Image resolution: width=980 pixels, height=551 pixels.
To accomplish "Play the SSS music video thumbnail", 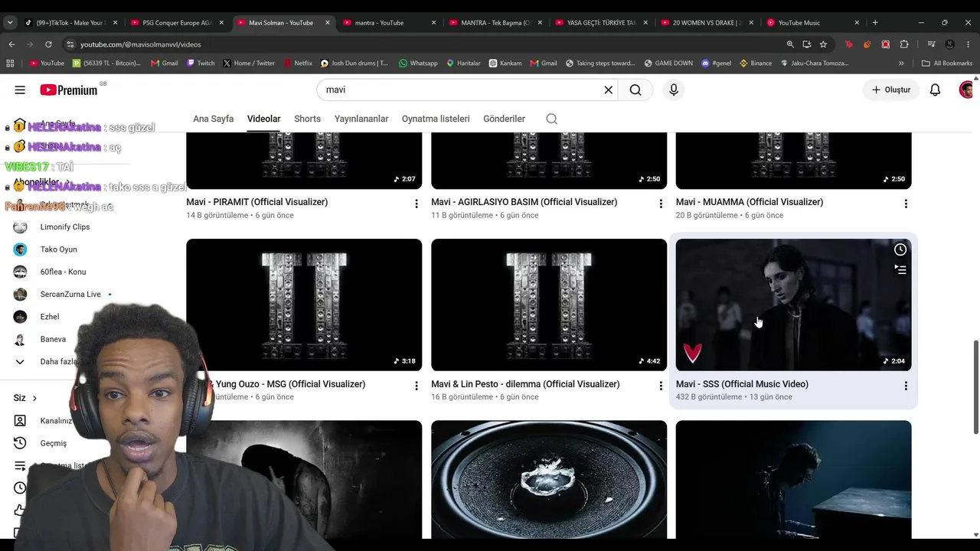I will point(793,305).
